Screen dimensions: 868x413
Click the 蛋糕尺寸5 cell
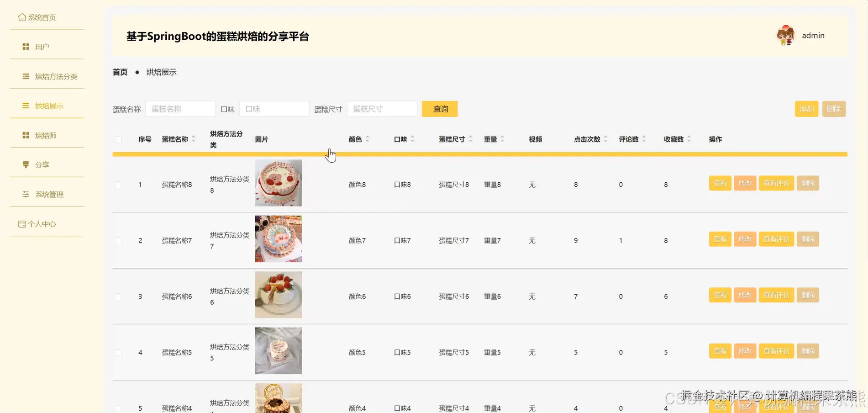pos(454,352)
